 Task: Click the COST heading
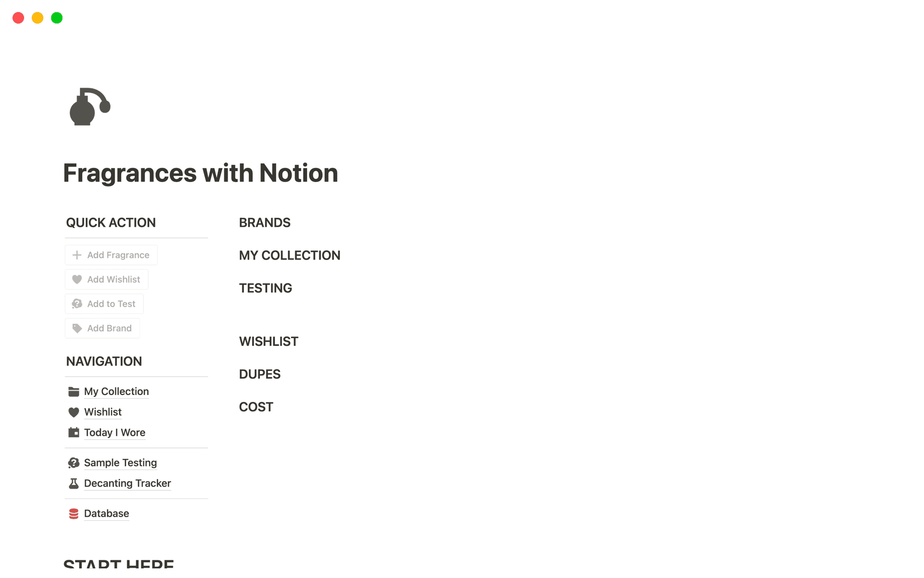pos(256,407)
